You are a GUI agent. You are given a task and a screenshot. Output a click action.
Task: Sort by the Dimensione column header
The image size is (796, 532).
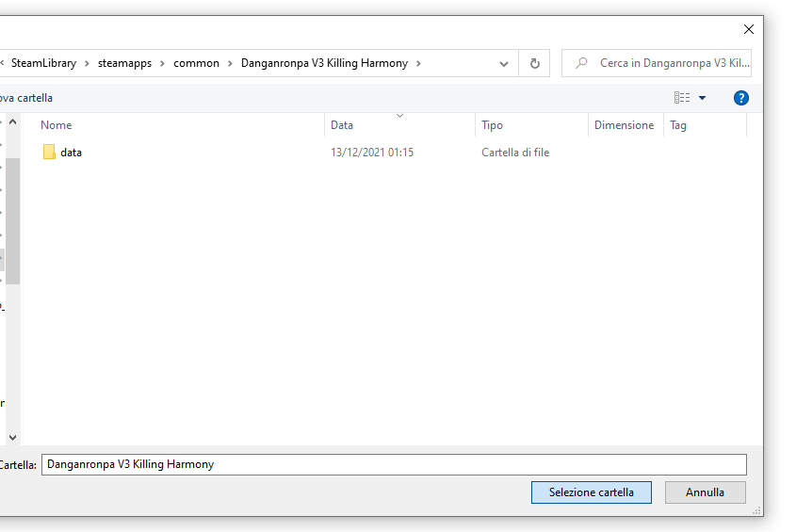624,125
